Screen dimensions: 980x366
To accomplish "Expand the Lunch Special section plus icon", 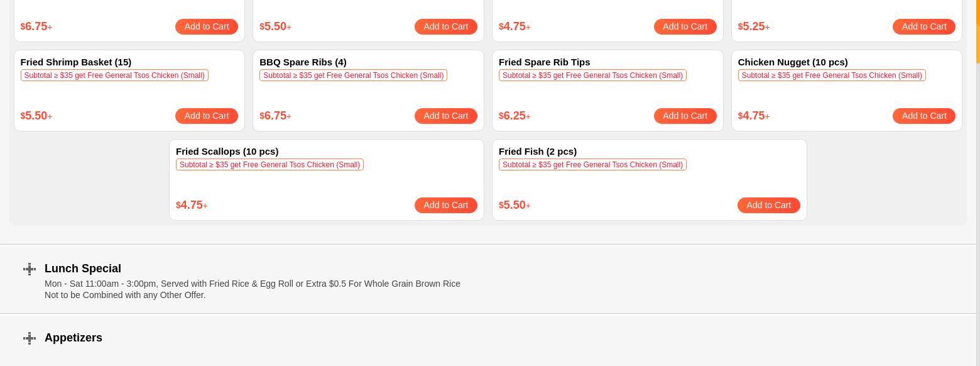I will 30,269.
